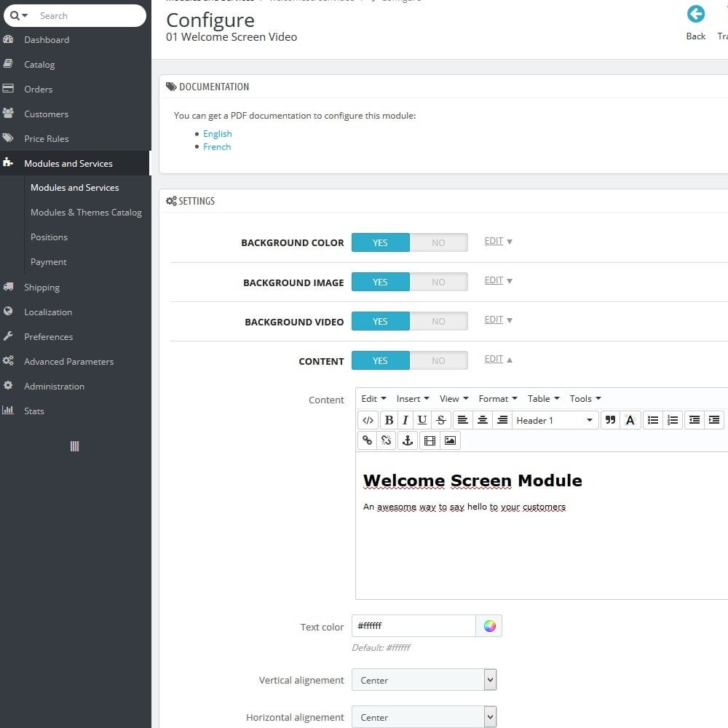Viewport: 728px width, 728px height.
Task: Set Content to YES
Action: pyautogui.click(x=380, y=361)
